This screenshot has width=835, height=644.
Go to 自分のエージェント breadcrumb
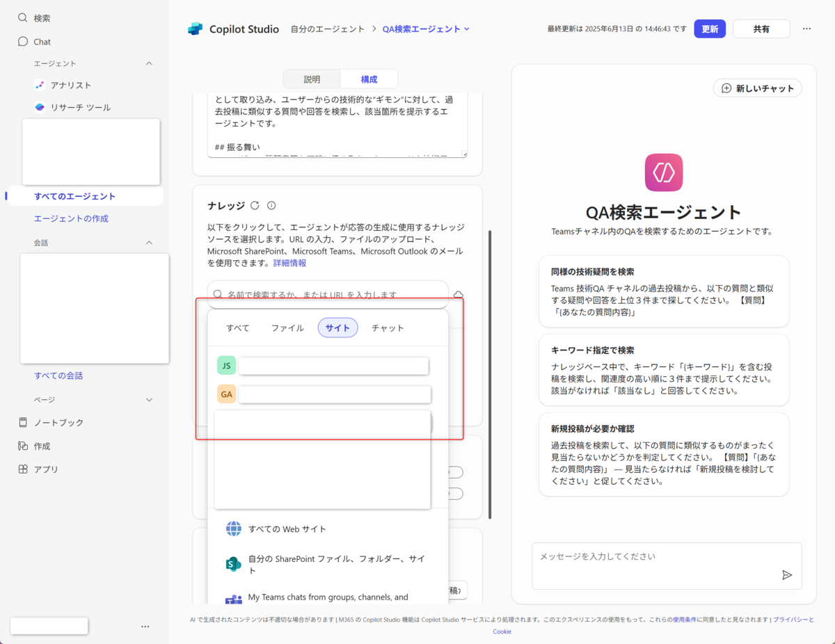point(327,29)
